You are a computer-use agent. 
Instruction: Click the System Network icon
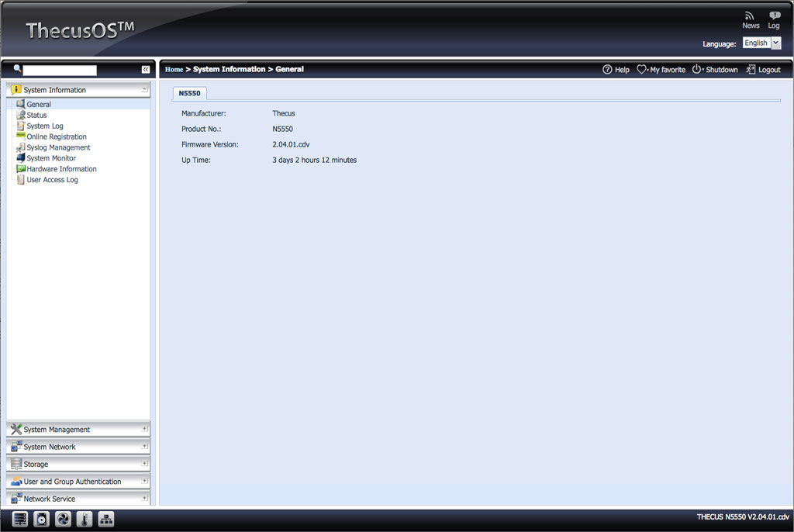pos(16,447)
